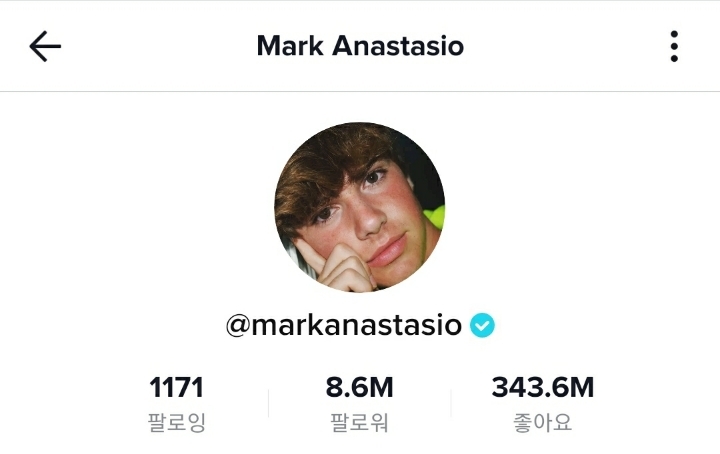
Task: Click the top dot of the options icon
Action: click(x=674, y=34)
